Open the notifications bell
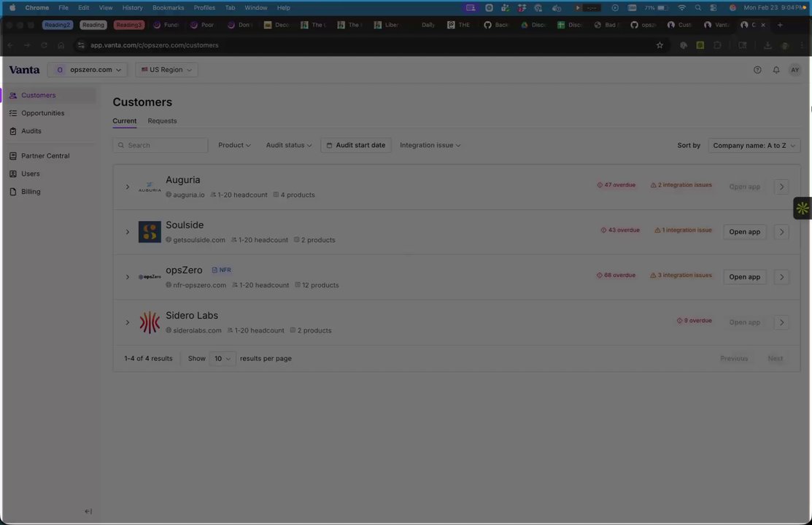The image size is (812, 525). [776, 70]
